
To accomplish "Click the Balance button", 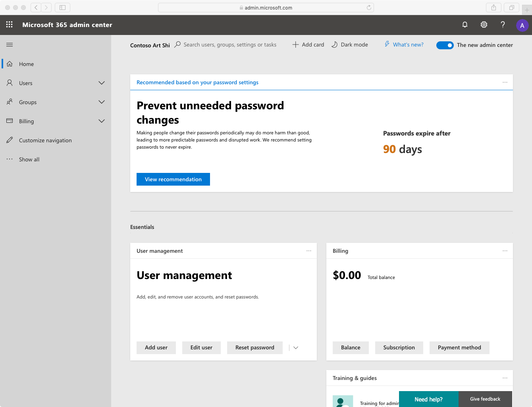I will coord(351,348).
